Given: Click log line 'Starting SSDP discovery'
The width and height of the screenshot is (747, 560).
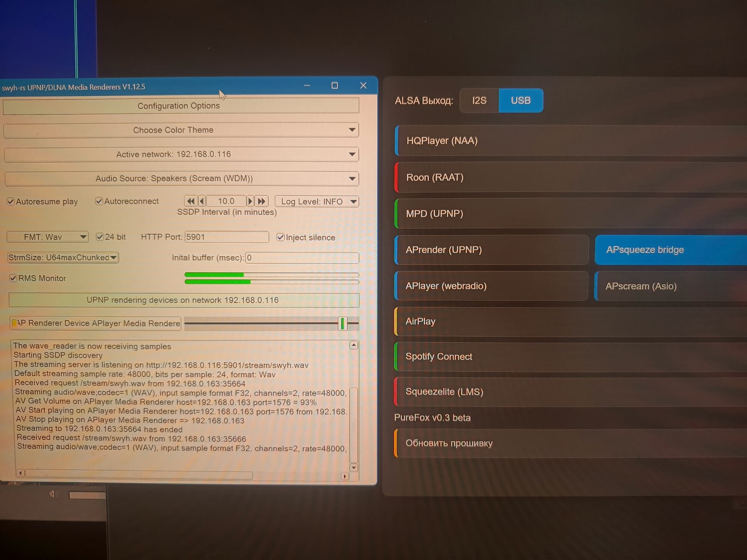Looking at the screenshot, I should pos(58,355).
